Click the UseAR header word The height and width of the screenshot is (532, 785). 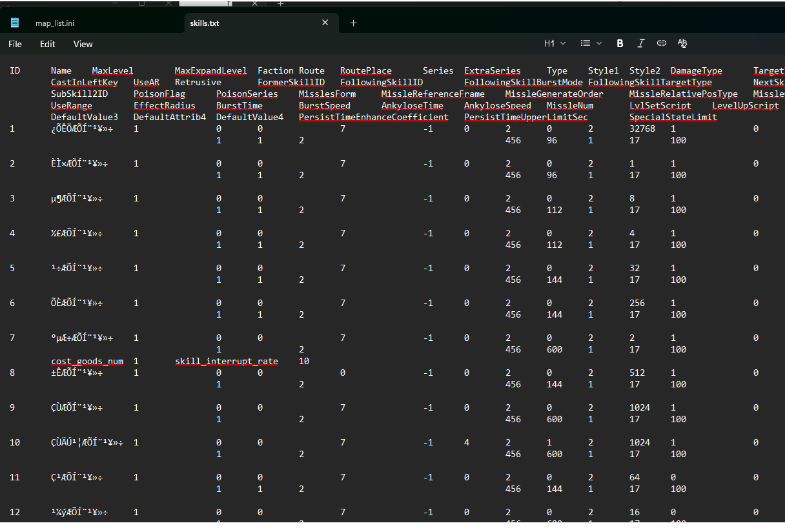147,82
